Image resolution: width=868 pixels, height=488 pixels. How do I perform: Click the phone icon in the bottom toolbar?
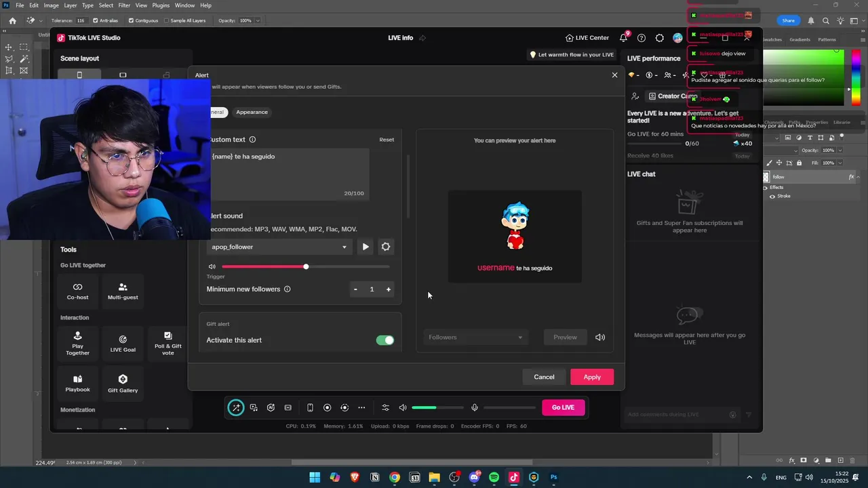[310, 407]
